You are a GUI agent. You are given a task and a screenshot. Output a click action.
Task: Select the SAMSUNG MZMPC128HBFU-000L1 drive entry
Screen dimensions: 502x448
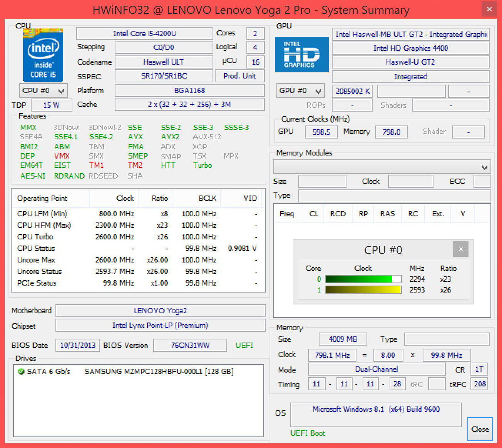(126, 371)
